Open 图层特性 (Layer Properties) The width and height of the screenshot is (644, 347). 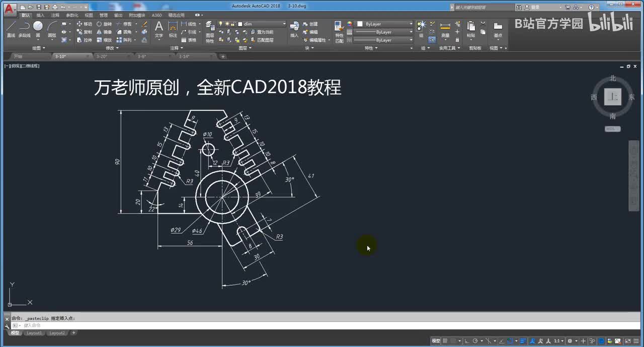(210, 31)
